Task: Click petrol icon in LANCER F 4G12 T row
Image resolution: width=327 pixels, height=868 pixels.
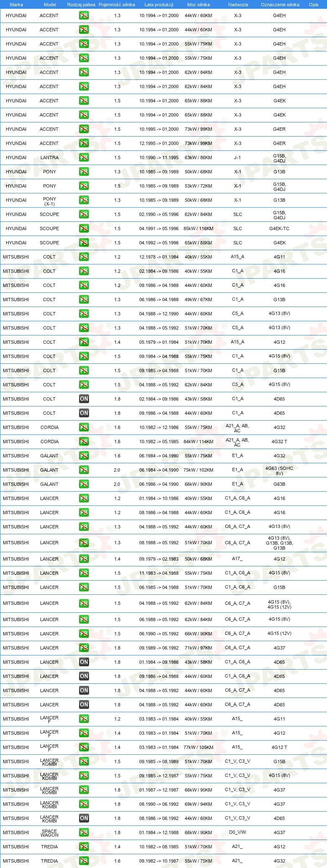Action: coord(84,747)
